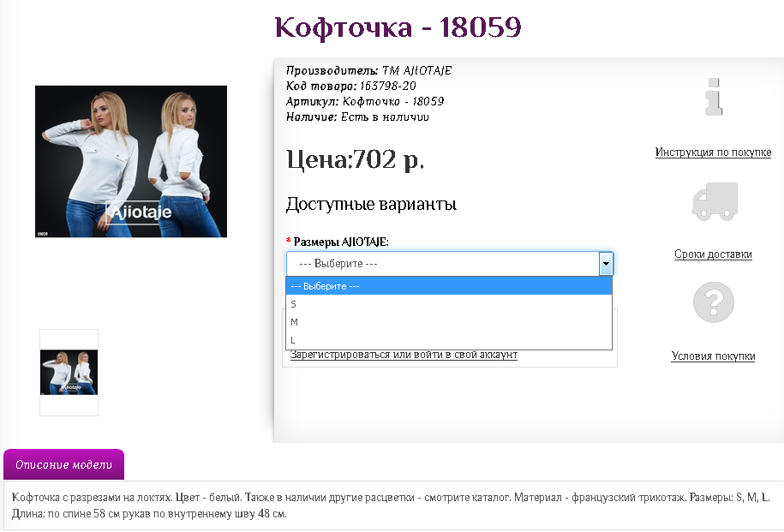The image size is (784, 532).
Task: Click the delivery truck icon
Action: (x=715, y=201)
